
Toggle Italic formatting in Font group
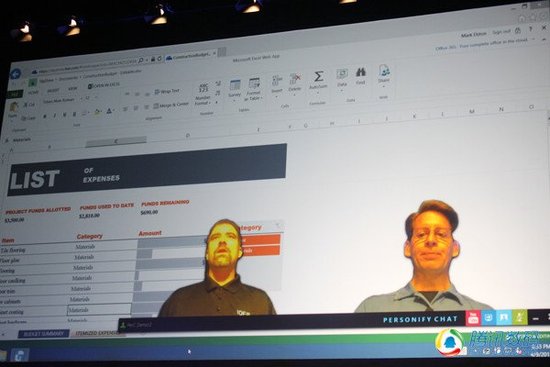[54, 115]
